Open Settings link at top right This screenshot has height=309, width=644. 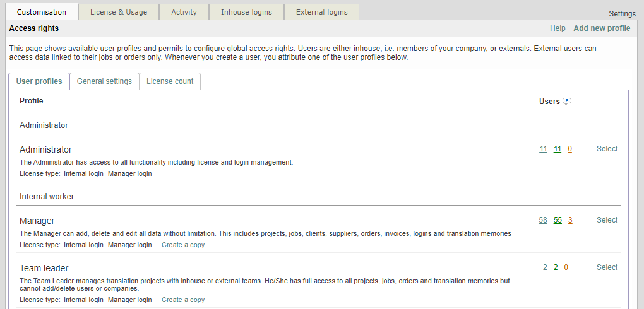click(x=622, y=14)
